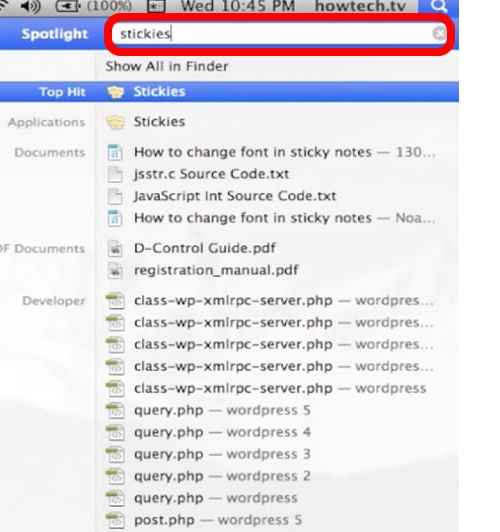This screenshot has width=500, height=532.
Task: Open How to change font document ending 130
Action: coord(284,152)
